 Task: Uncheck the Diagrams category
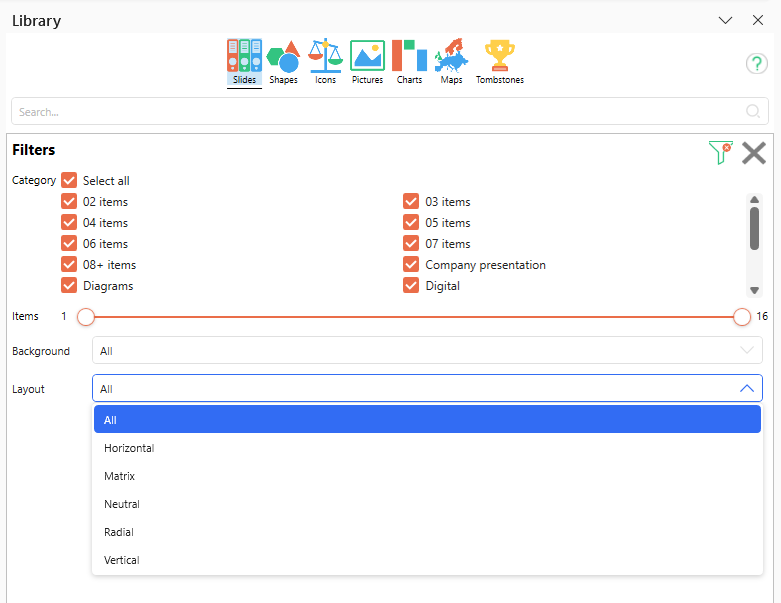[x=69, y=285]
